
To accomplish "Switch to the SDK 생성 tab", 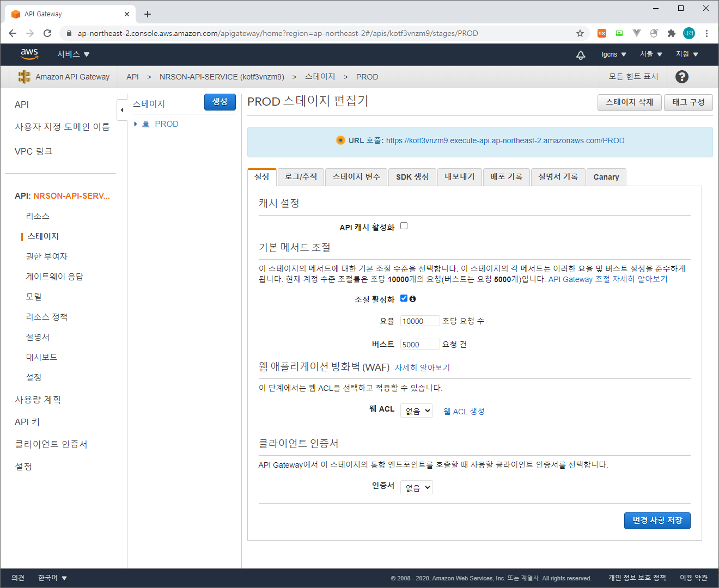I will 412,177.
